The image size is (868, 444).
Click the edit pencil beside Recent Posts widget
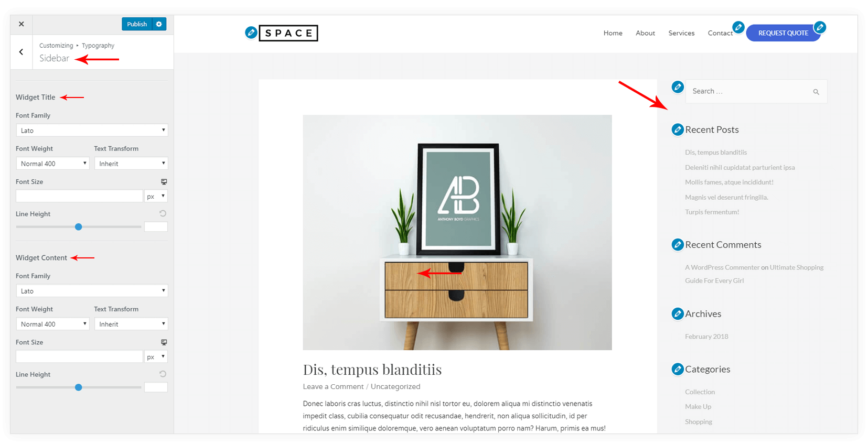pos(678,129)
